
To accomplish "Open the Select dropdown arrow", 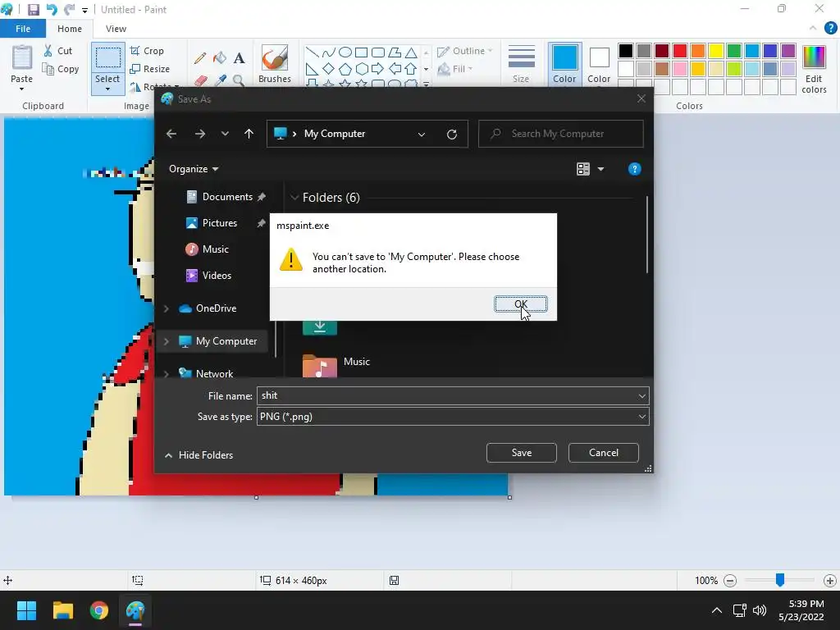I will pyautogui.click(x=107, y=89).
